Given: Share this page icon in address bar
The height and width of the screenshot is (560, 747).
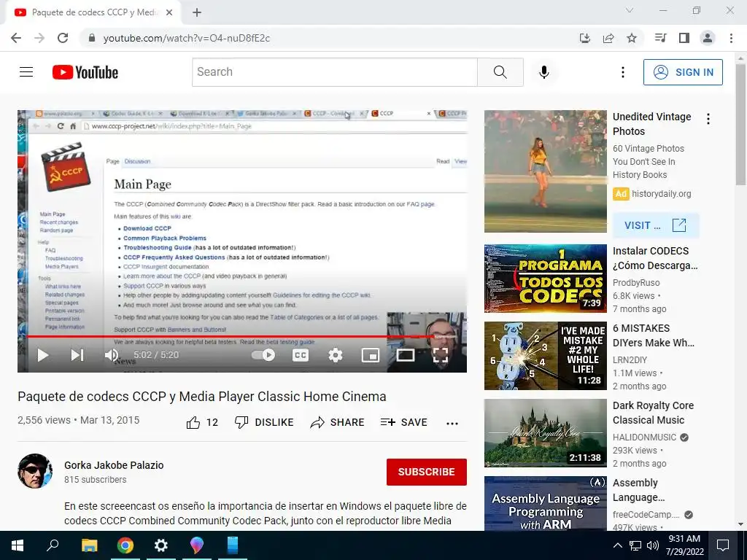Looking at the screenshot, I should click(608, 38).
